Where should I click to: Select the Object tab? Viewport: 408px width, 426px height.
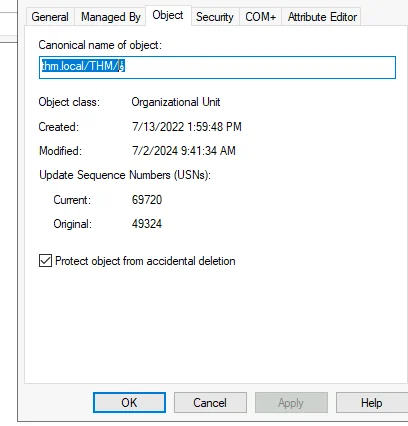pyautogui.click(x=168, y=15)
